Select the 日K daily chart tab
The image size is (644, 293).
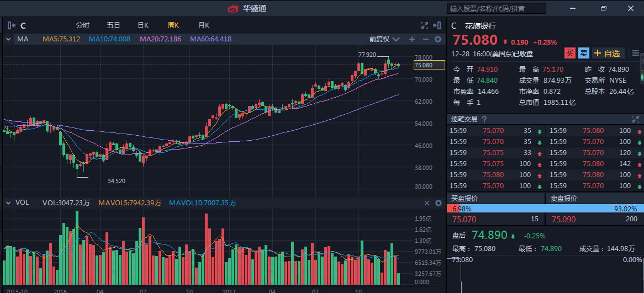[x=143, y=25]
